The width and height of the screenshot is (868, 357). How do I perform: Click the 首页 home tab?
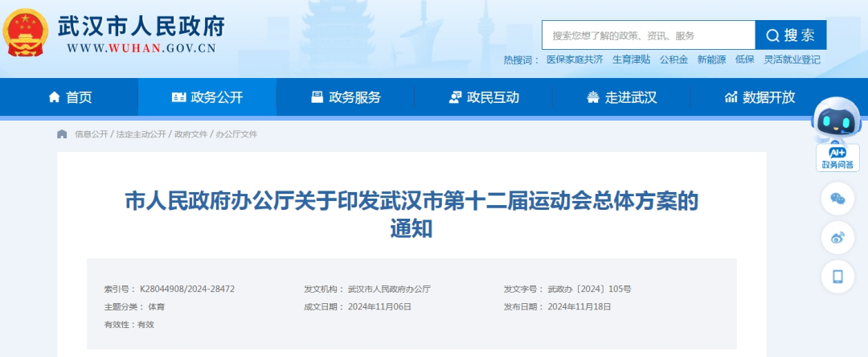[70, 97]
